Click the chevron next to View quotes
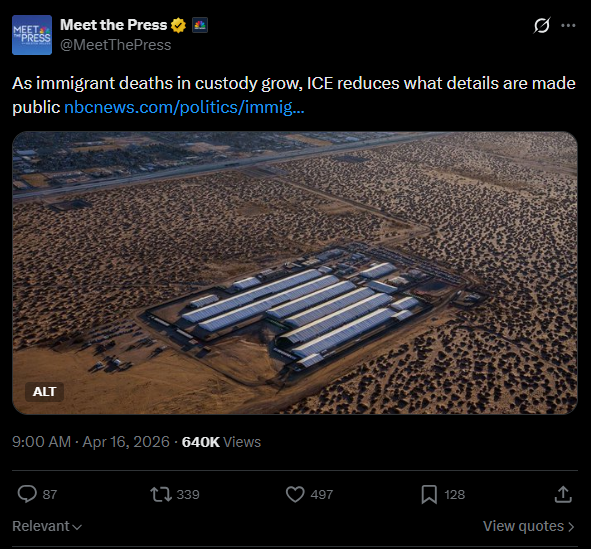591x549 pixels. click(x=571, y=526)
